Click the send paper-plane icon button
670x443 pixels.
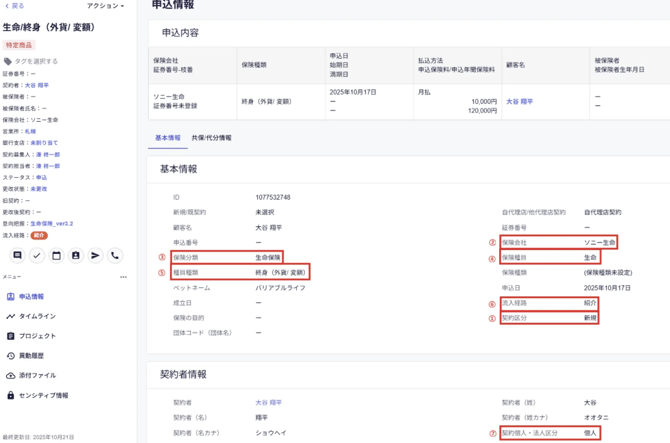click(96, 256)
